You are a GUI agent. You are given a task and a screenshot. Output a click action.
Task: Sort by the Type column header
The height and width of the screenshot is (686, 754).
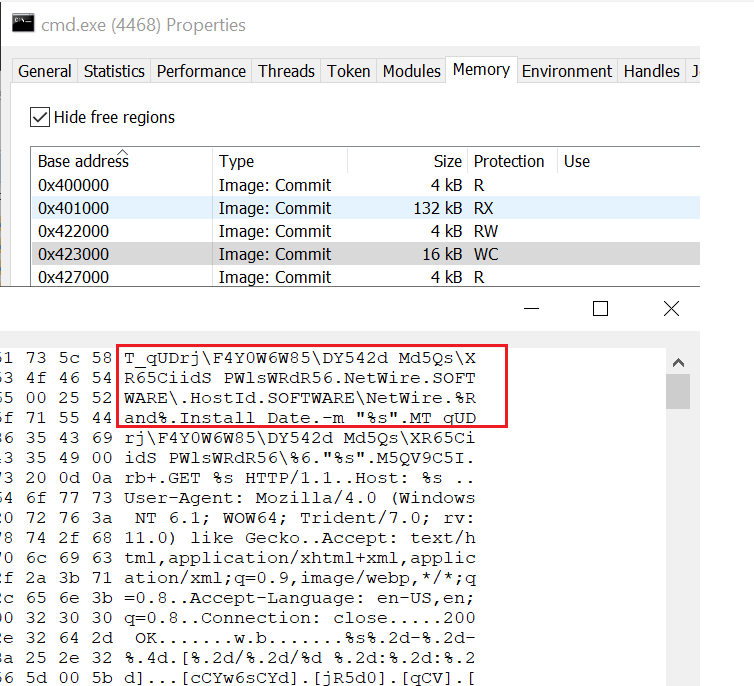coord(280,161)
